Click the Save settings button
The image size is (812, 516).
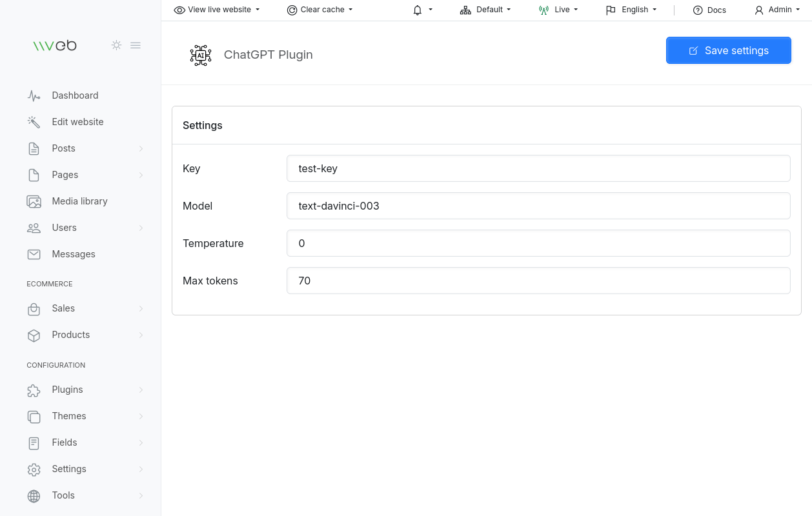729,50
